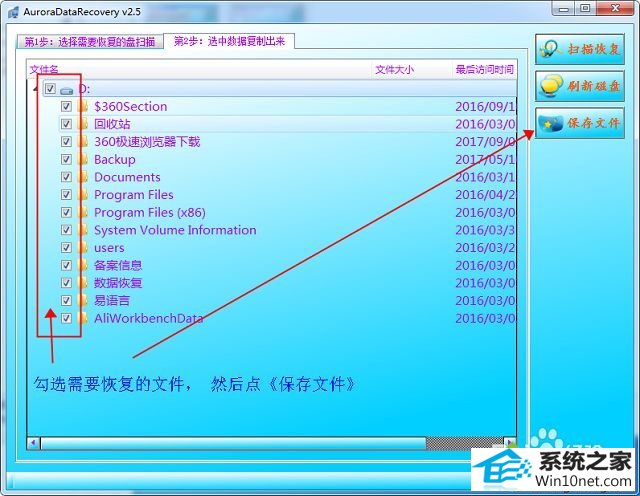
Task: Uncheck the Backup folder checkbox
Action: click(x=66, y=159)
